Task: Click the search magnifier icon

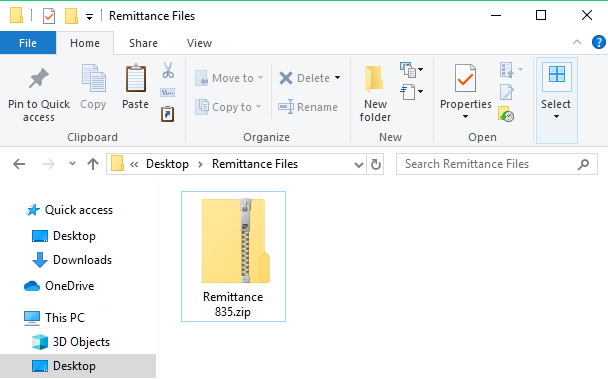Action: pos(583,164)
